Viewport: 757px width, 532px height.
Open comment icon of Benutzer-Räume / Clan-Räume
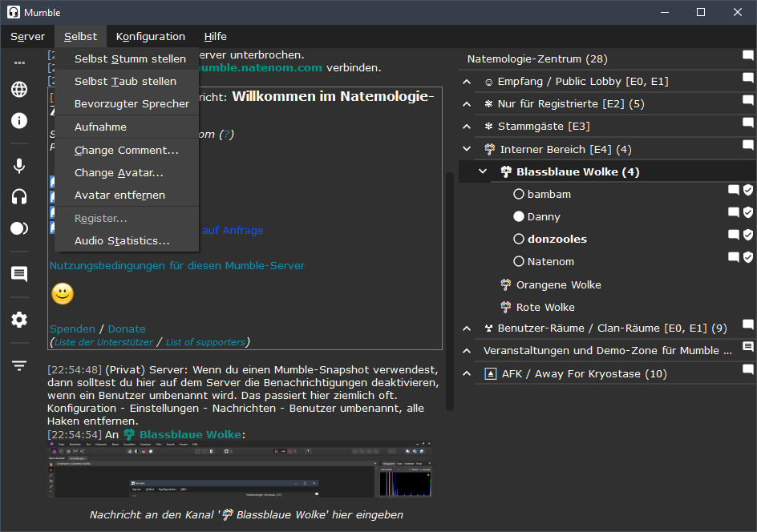(748, 324)
